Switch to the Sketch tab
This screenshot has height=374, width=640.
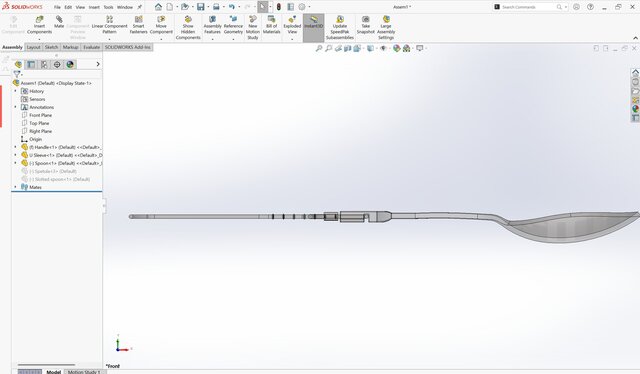pos(51,47)
